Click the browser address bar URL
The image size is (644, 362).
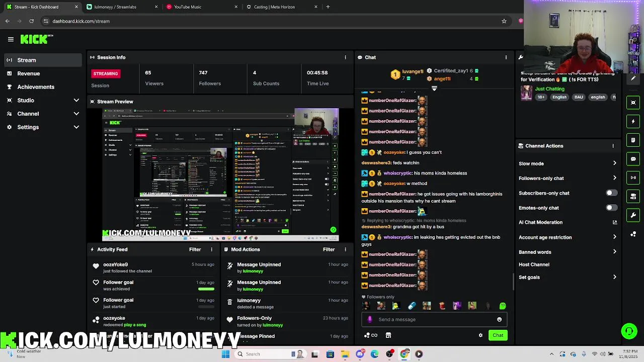tap(81, 21)
